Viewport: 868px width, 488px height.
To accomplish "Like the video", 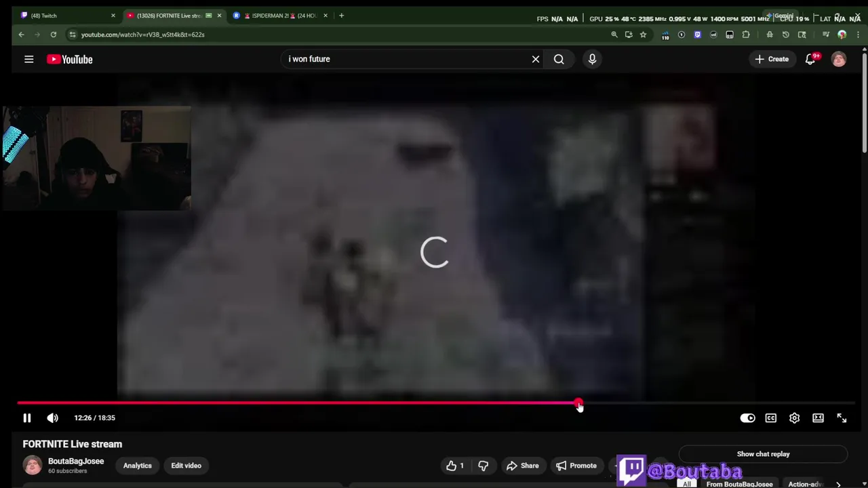I will (455, 466).
